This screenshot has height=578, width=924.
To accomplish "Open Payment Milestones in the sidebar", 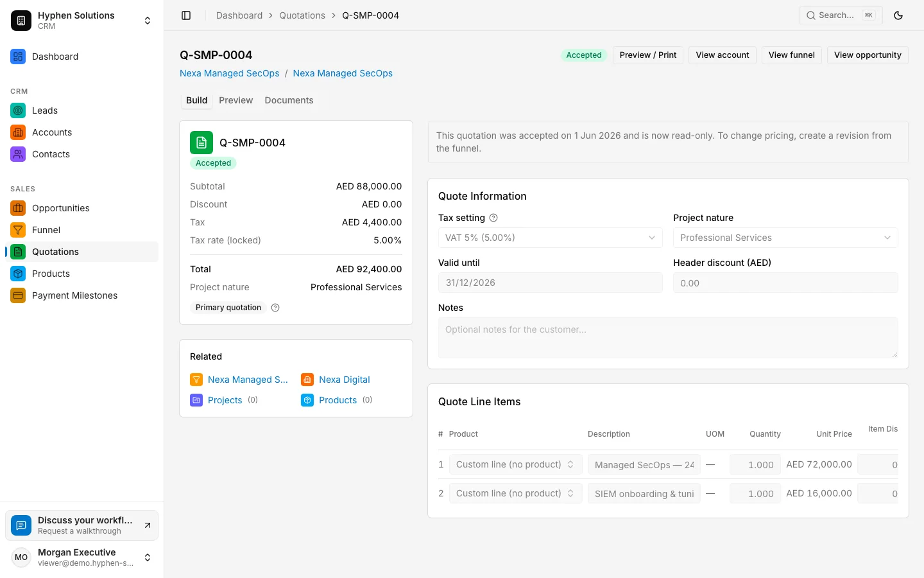I will coord(82,295).
